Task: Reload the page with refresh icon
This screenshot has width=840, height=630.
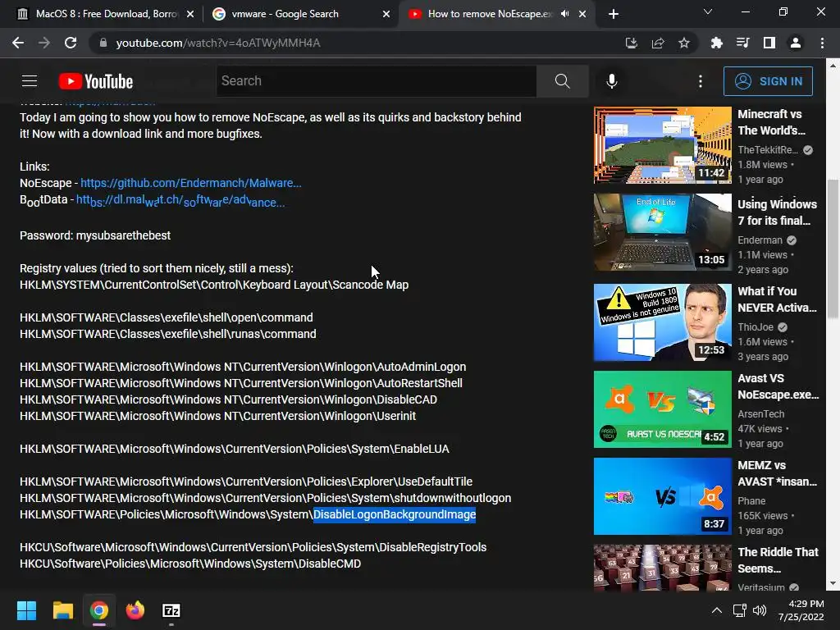Action: (x=71, y=43)
